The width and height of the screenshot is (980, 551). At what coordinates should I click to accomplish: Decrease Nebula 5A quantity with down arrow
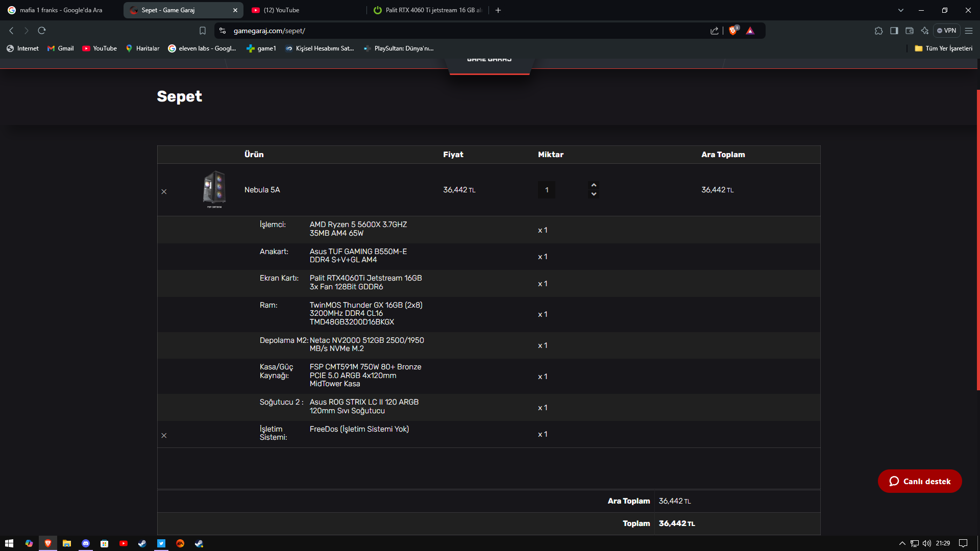coord(594,194)
